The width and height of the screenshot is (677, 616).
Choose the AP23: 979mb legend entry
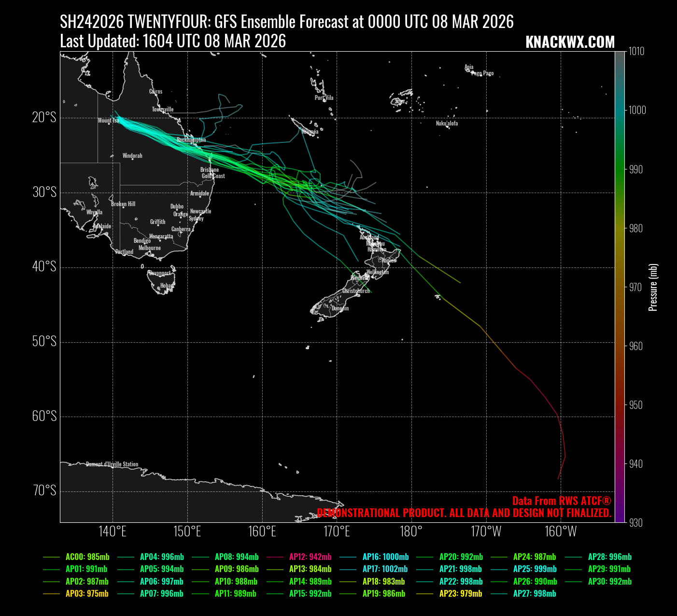click(460, 594)
